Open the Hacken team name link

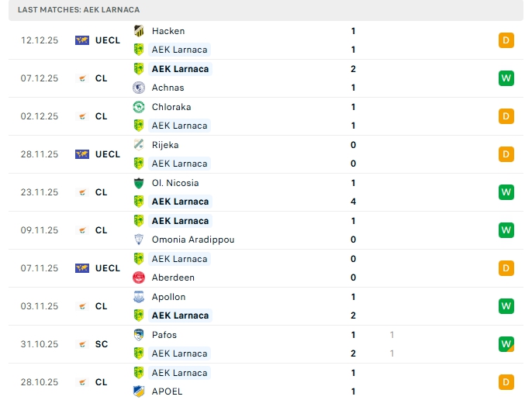(168, 31)
